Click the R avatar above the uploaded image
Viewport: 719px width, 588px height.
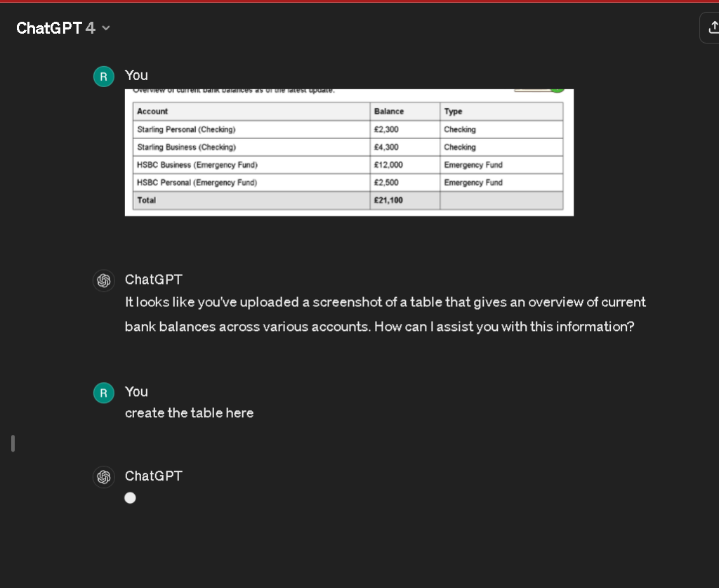click(x=104, y=77)
